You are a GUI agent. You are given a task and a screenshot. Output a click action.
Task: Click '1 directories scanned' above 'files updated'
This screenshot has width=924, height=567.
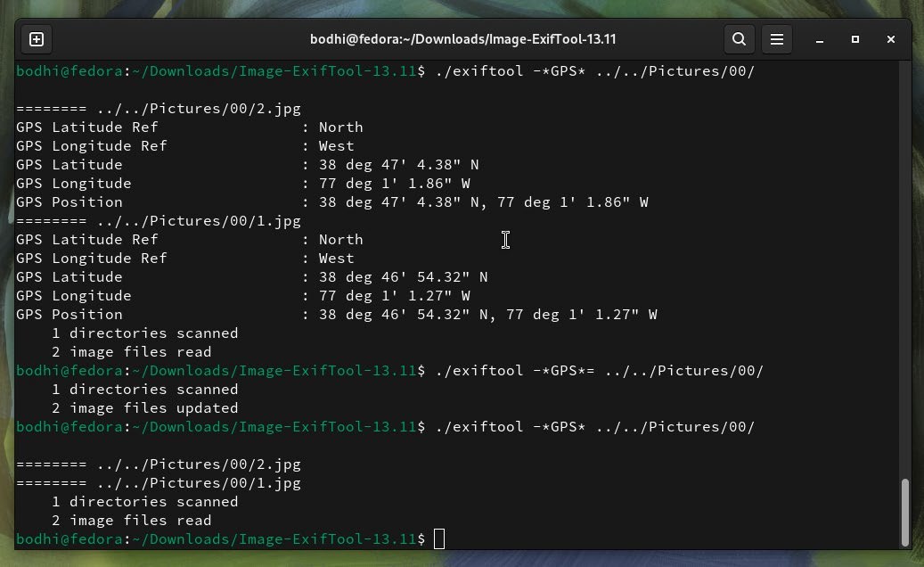[x=145, y=390]
